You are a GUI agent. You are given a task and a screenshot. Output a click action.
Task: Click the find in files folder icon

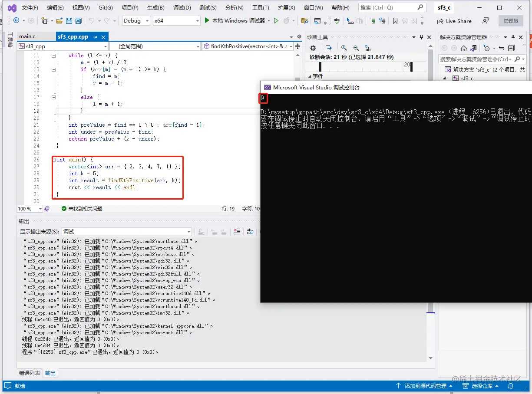(x=304, y=21)
